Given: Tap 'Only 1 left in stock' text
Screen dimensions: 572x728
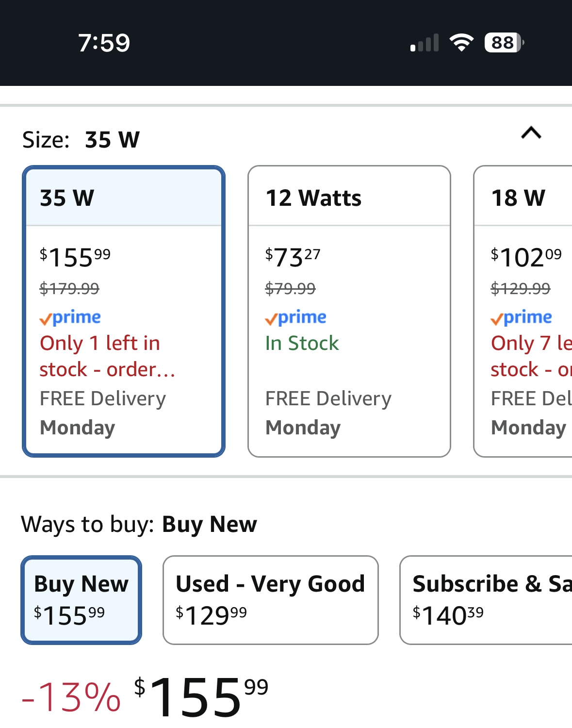Looking at the screenshot, I should (107, 356).
